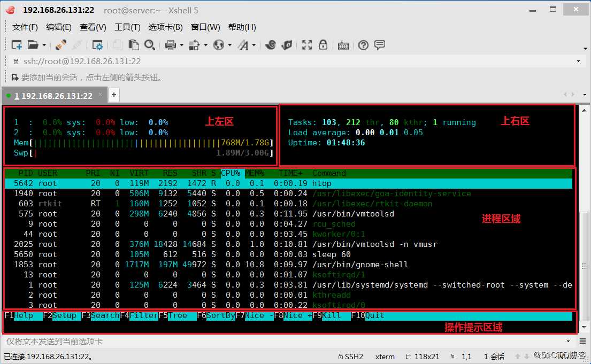
Task: Expand the Font icon dropdown arrow
Action: [x=254, y=45]
